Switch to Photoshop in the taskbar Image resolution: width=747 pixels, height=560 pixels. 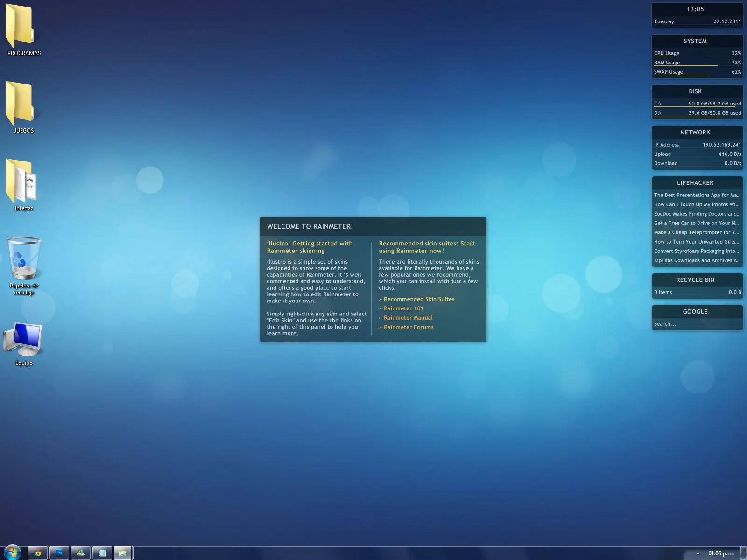[59, 553]
